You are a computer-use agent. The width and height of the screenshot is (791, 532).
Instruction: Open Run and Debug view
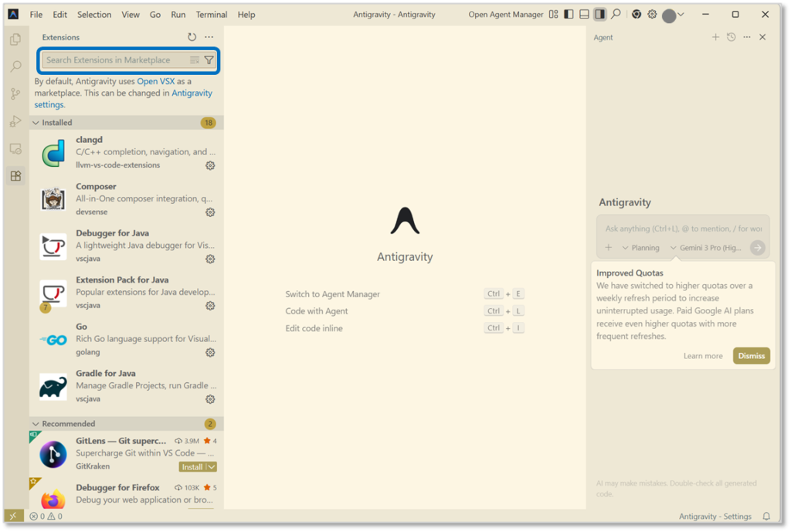point(15,121)
